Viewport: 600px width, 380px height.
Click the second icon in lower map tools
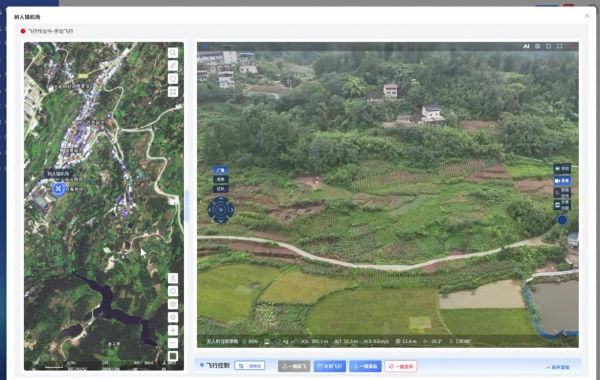173,291
